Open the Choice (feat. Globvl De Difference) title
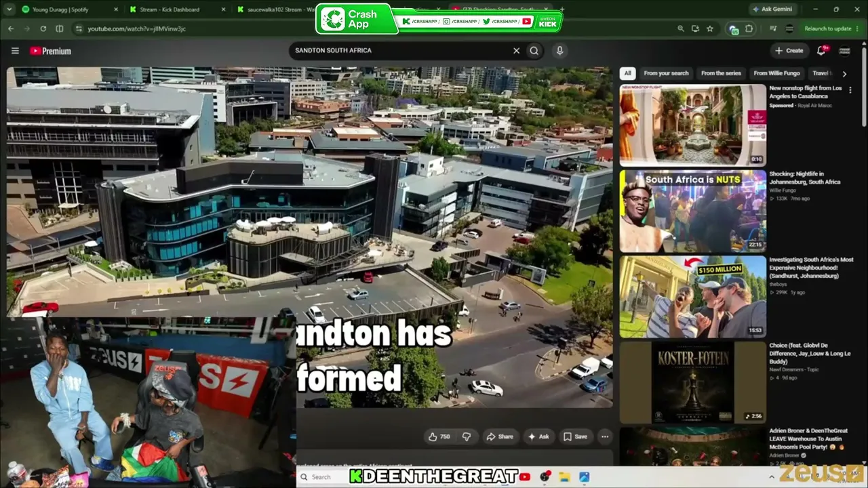The width and height of the screenshot is (868, 488). (810, 353)
